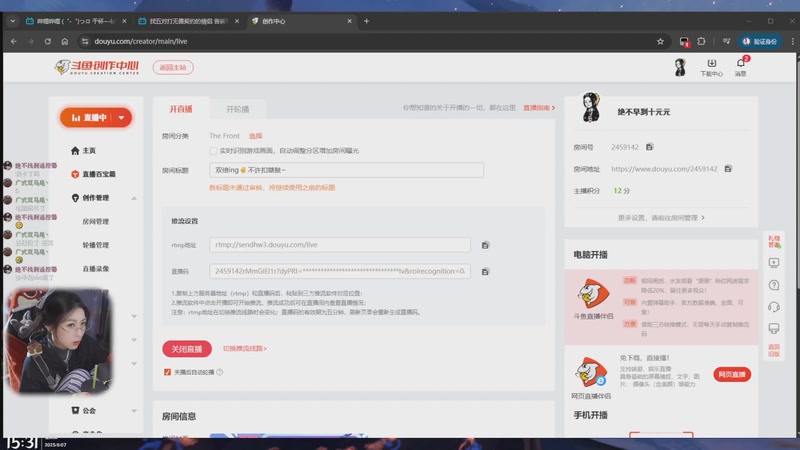
Task: Click the video play icon in the right rail
Action: (774, 263)
